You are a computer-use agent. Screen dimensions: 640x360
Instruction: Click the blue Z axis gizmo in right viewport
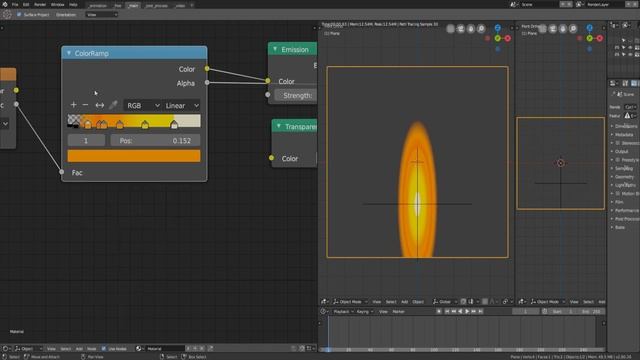[590, 28]
